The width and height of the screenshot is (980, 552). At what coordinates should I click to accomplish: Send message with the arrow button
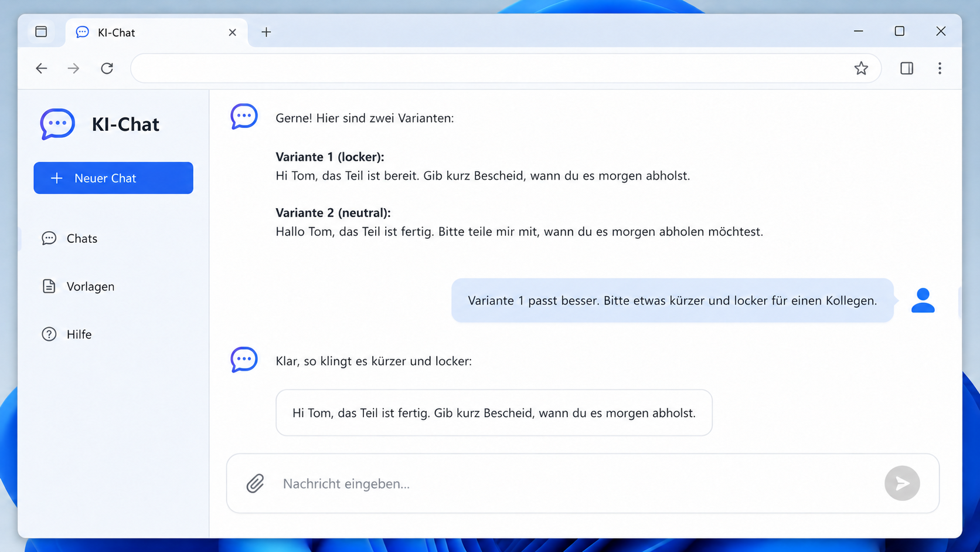pos(902,483)
